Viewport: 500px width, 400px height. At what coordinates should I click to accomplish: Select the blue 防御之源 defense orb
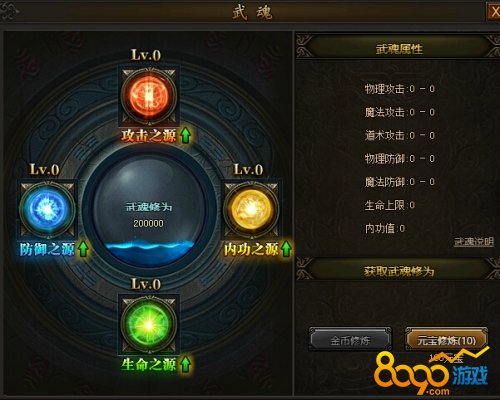click(47, 209)
